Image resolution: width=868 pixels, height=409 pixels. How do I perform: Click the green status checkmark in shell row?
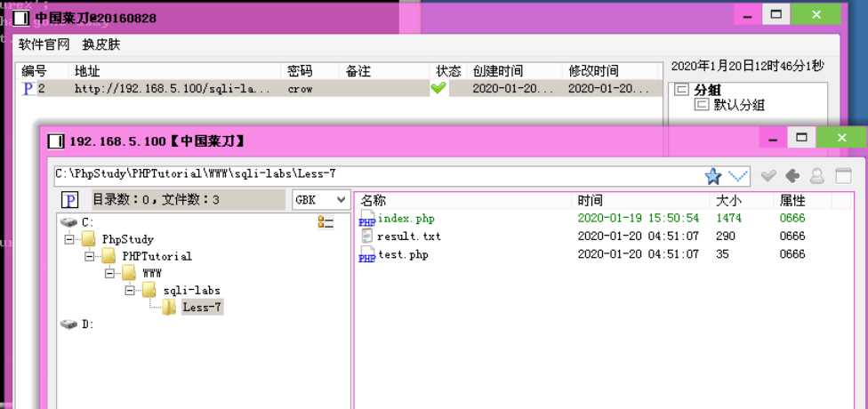[x=438, y=87]
